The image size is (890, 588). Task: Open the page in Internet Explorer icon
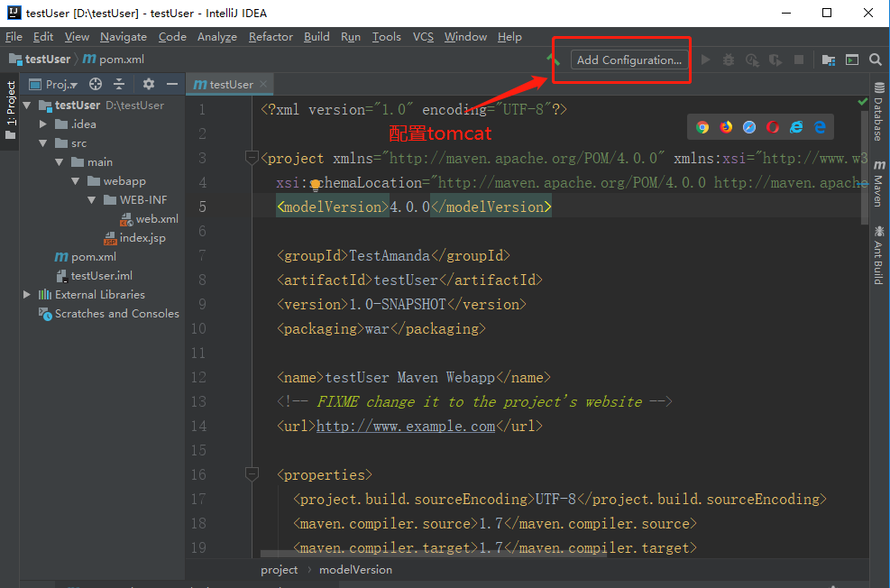(796, 127)
